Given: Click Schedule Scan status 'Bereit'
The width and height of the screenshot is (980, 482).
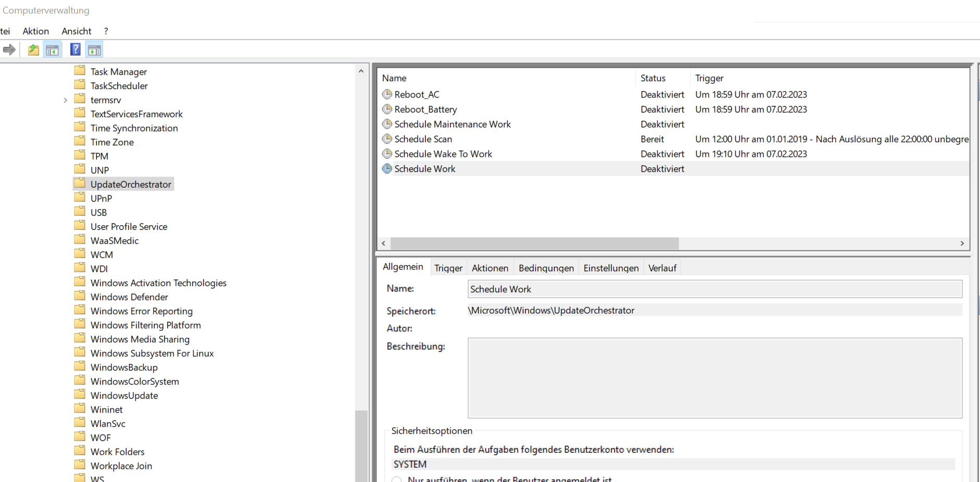Looking at the screenshot, I should pyautogui.click(x=652, y=139).
